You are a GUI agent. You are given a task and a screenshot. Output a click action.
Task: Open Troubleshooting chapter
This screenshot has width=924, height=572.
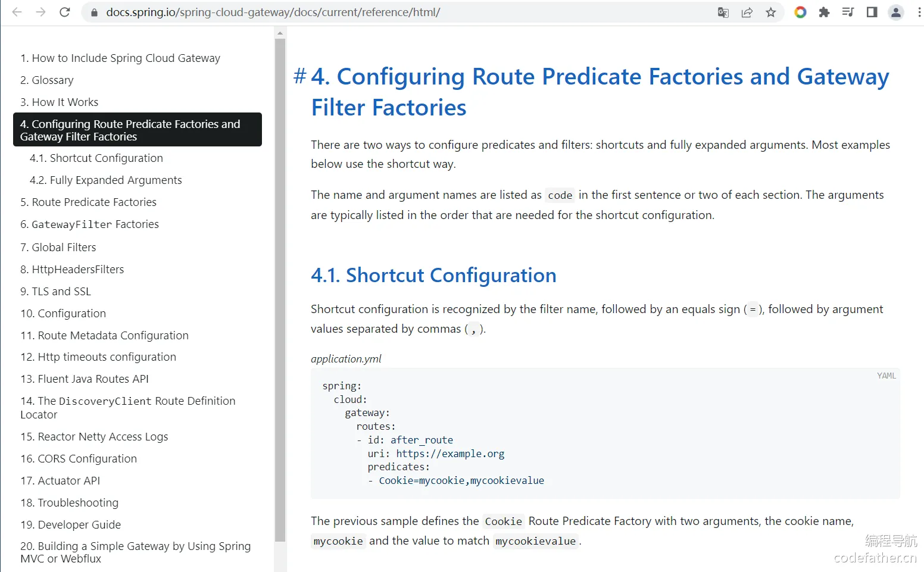pos(70,502)
